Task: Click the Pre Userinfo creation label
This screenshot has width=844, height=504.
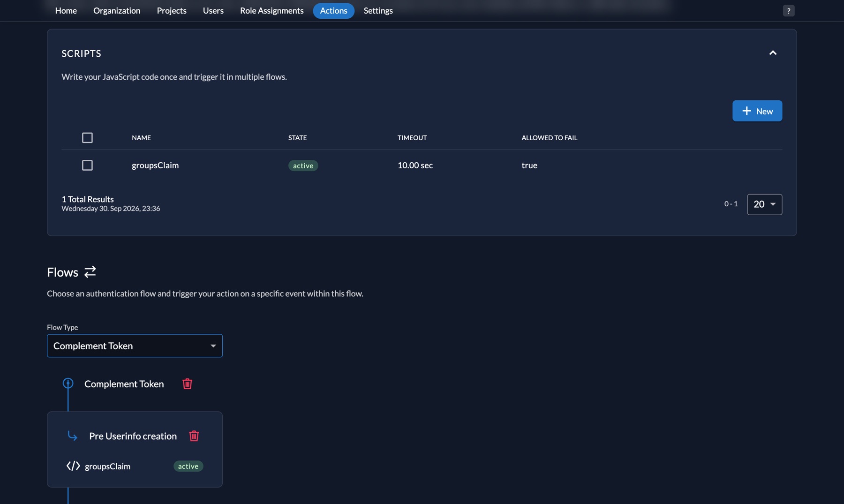Action: [133, 436]
